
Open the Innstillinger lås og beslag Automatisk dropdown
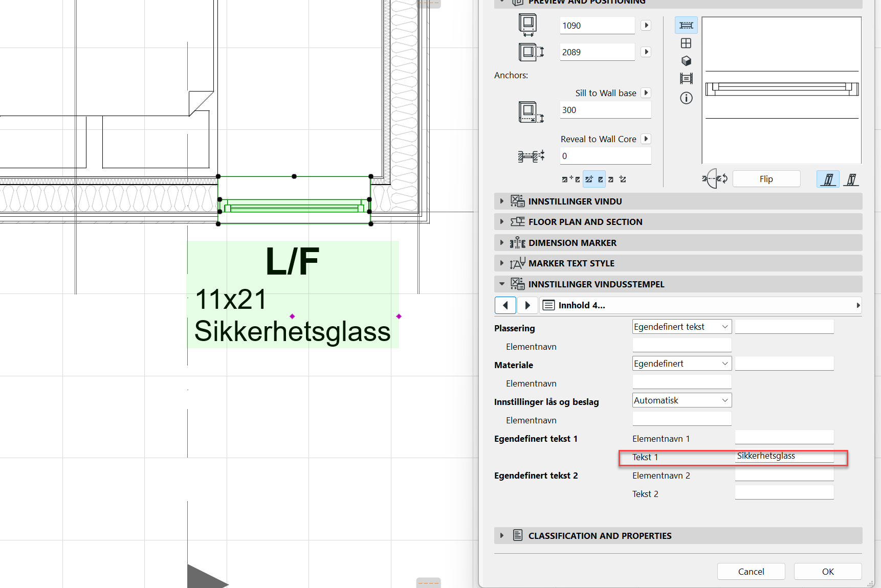681,400
